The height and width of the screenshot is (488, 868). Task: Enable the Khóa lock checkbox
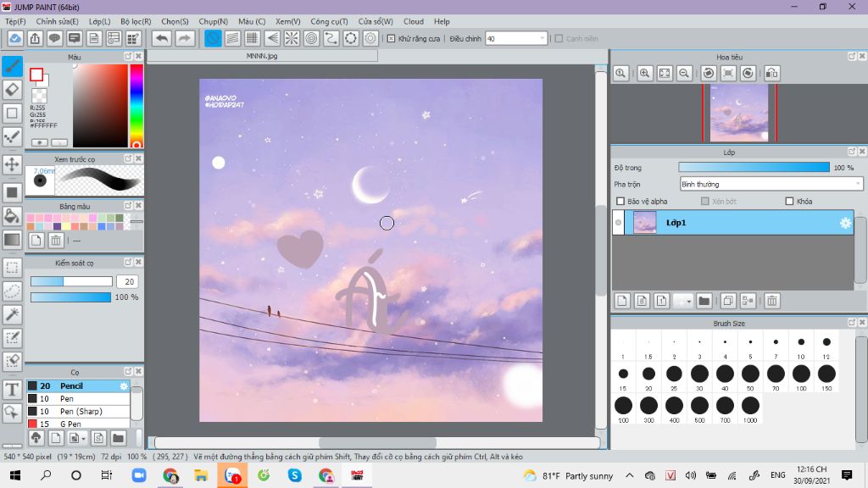(789, 202)
